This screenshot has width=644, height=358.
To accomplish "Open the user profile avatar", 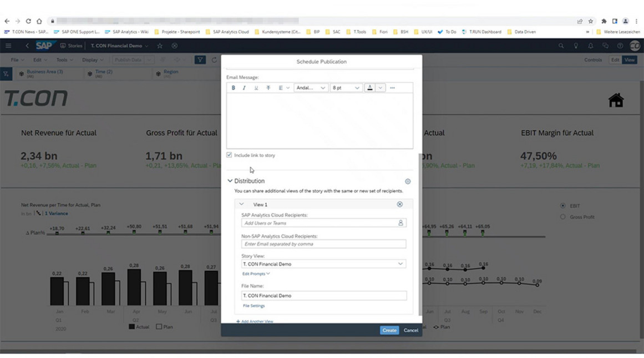I will coord(635,46).
